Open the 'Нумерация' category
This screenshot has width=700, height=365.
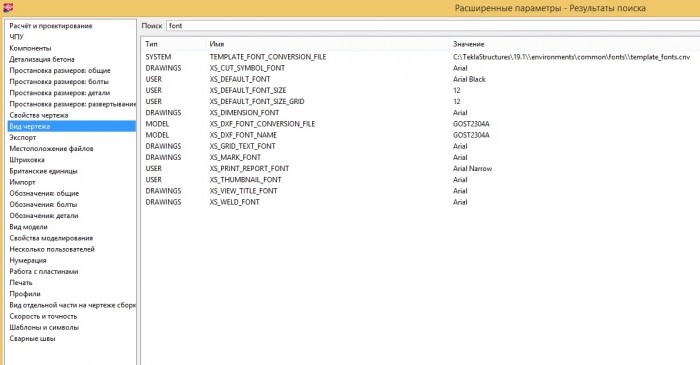pyautogui.click(x=28, y=260)
